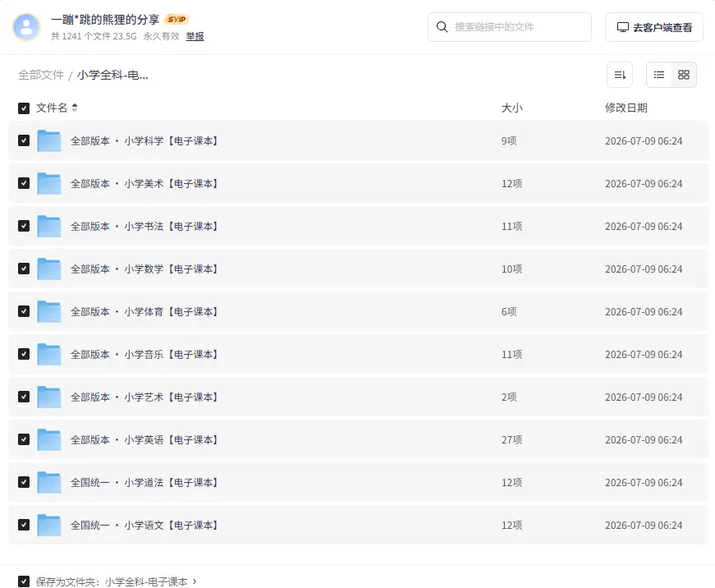Screen dimensions: 715x588
Task: Switch to list view icon
Action: coord(659,75)
